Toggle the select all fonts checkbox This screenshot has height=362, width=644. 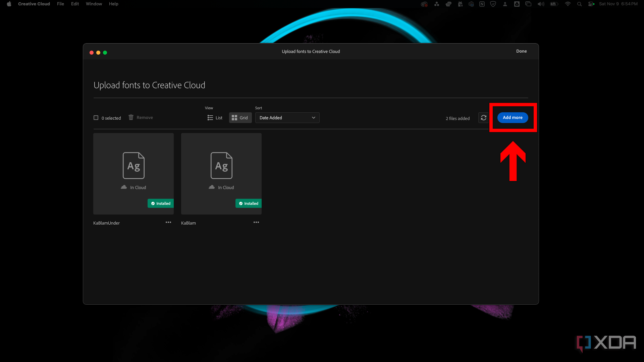pos(96,118)
